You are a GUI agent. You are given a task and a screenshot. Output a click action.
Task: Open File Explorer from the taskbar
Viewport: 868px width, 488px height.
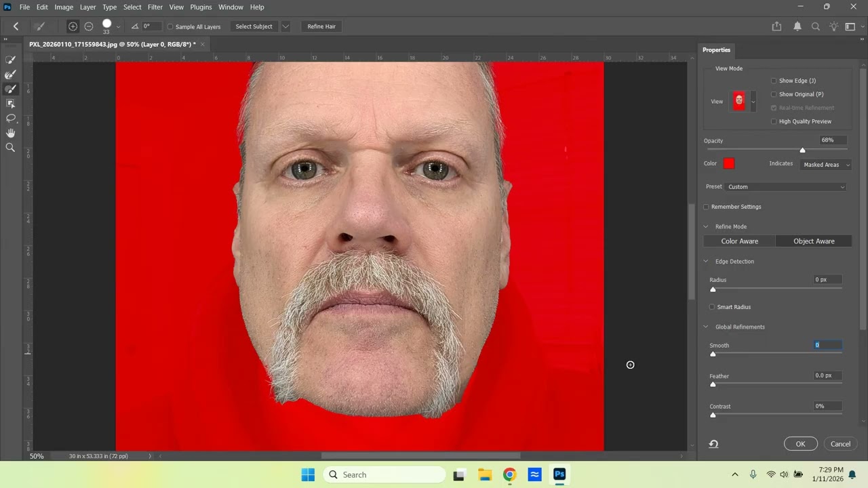click(484, 474)
